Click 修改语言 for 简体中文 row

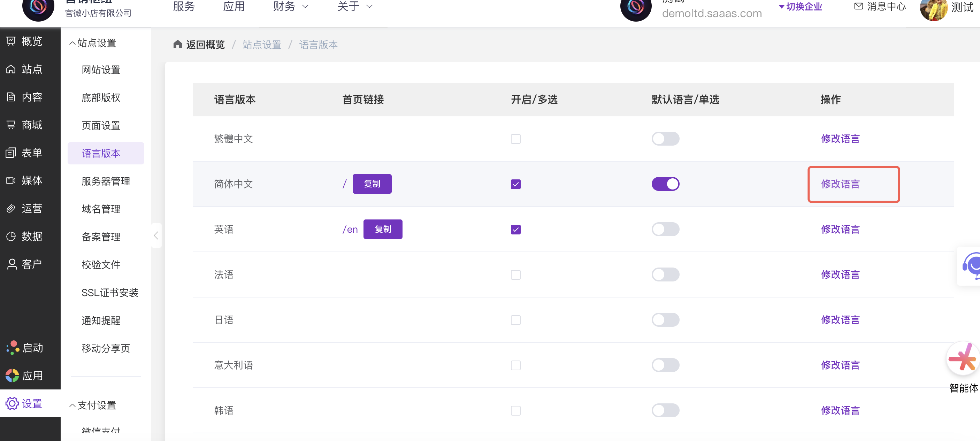840,184
